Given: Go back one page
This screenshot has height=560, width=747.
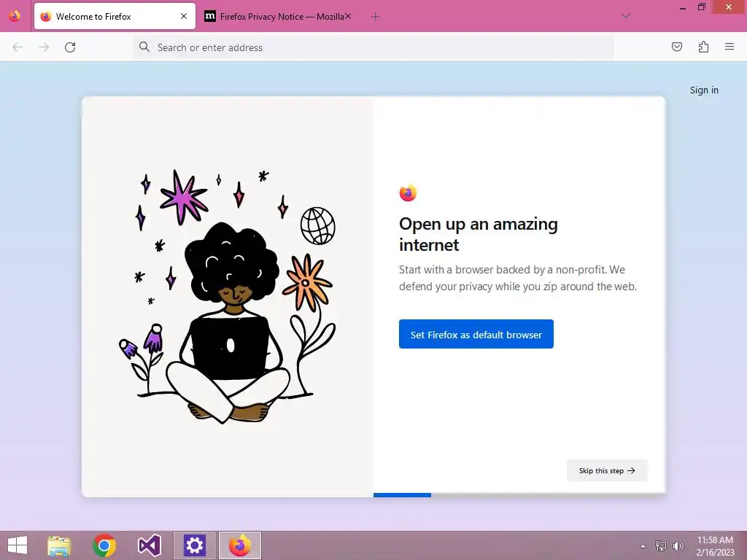Looking at the screenshot, I should pos(18,47).
